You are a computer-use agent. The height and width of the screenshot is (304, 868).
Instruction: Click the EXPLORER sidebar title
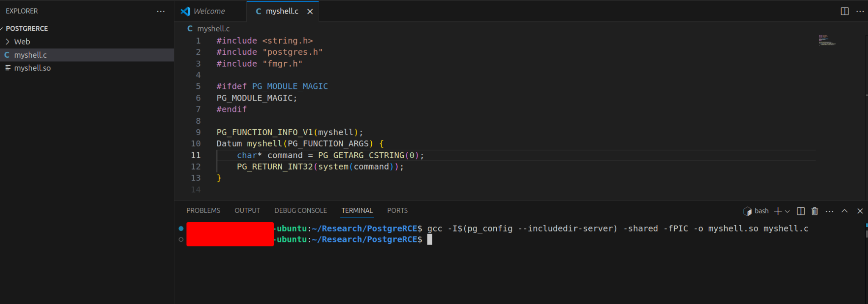22,11
